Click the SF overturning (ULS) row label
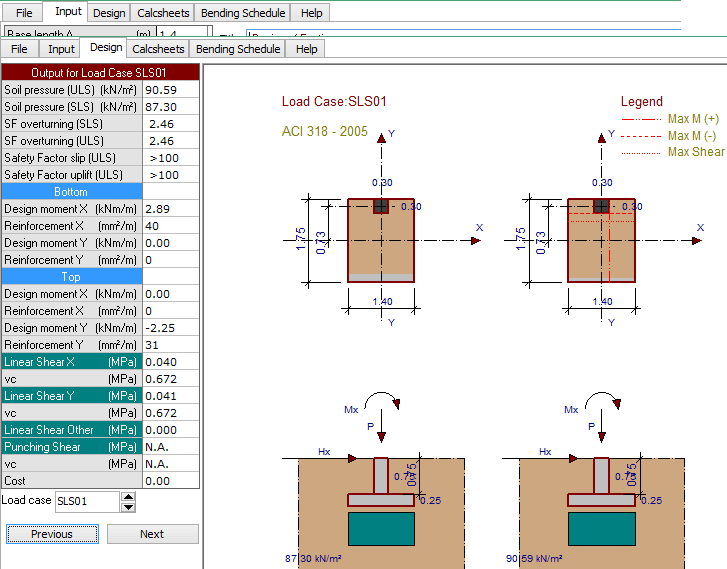Image resolution: width=727 pixels, height=569 pixels. (72, 141)
